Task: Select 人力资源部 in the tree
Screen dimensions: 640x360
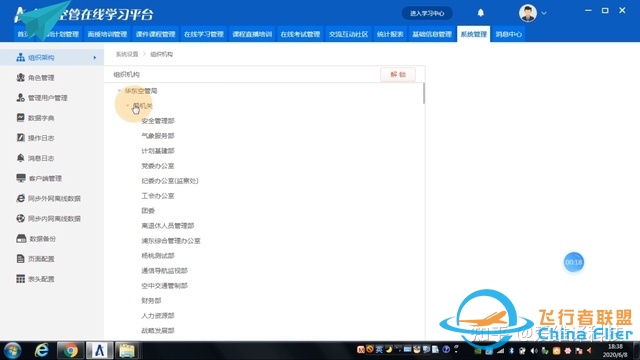Action: [x=158, y=316]
